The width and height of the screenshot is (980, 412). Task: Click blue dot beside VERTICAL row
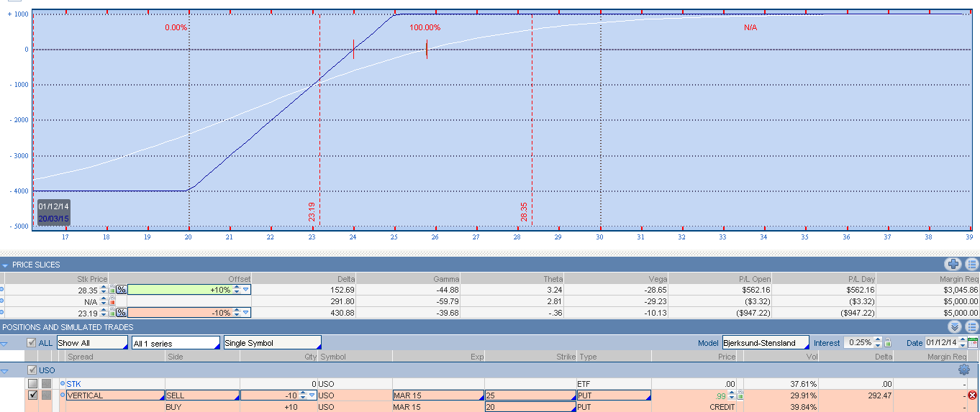[x=63, y=395]
